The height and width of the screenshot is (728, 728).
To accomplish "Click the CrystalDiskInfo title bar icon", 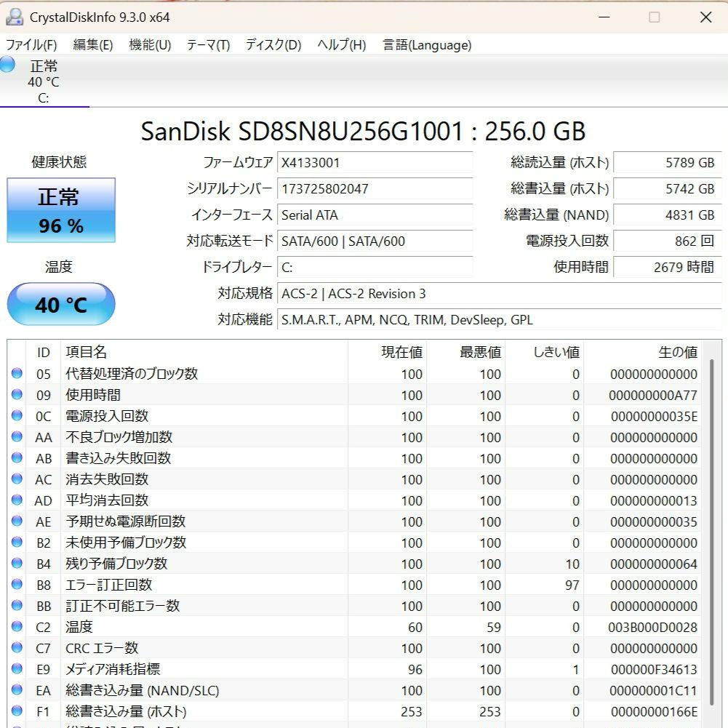I will (15, 16).
